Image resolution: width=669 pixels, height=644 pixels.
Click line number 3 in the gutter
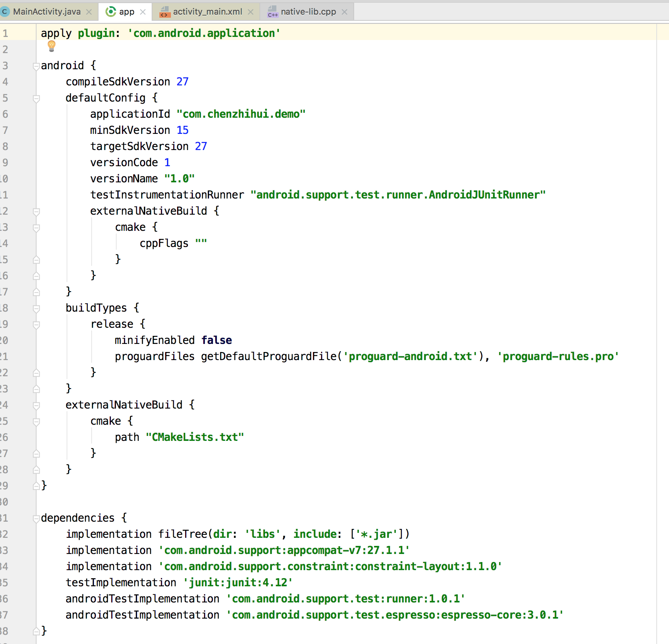5,65
